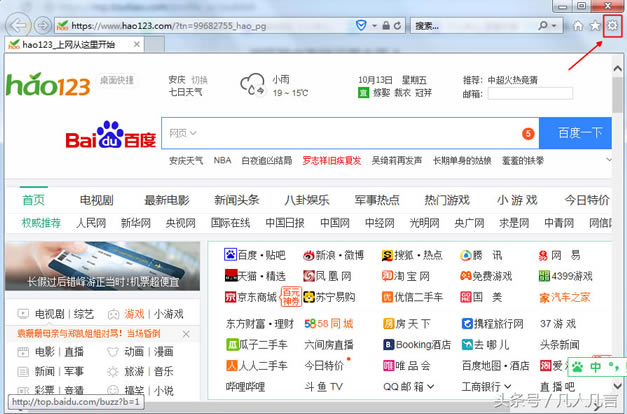Image resolution: width=627 pixels, height=414 pixels.
Task: Click the Baidu search input field
Action: pyautogui.click(x=350, y=133)
